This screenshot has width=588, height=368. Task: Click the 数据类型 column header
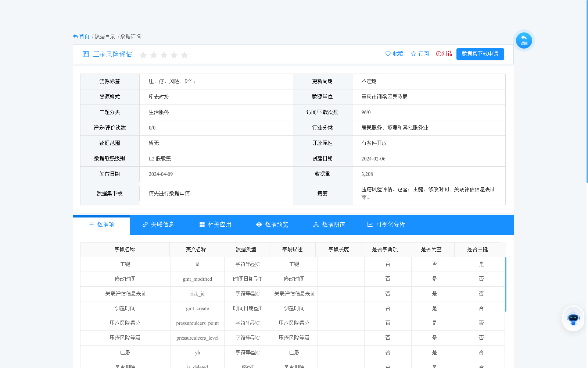(x=246, y=250)
